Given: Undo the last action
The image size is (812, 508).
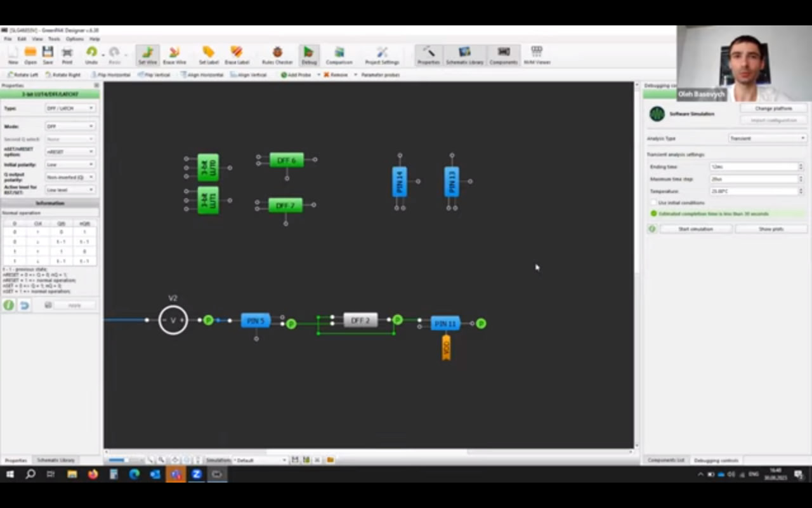Looking at the screenshot, I should click(x=91, y=54).
